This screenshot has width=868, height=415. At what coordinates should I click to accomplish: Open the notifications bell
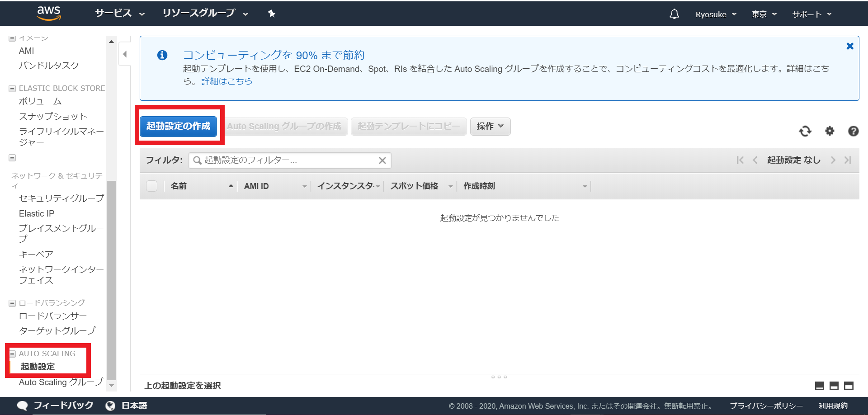tap(674, 14)
